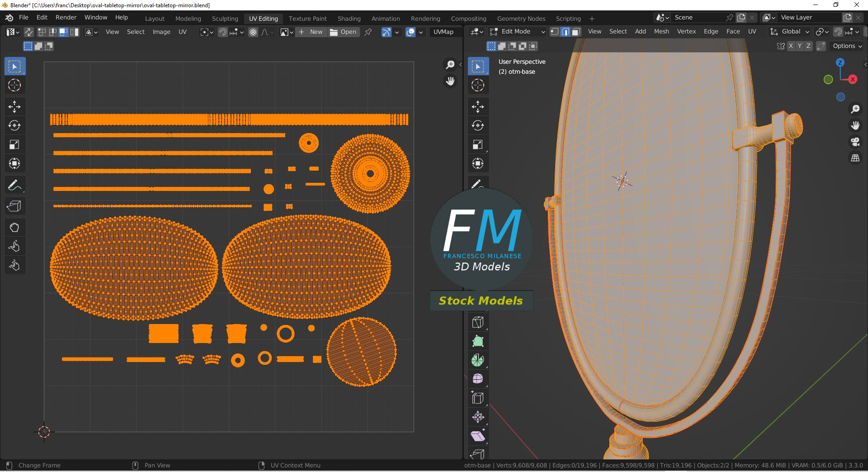Click the zoom magnifier in UV editor
The height and width of the screenshot is (472, 868).
pos(450,65)
